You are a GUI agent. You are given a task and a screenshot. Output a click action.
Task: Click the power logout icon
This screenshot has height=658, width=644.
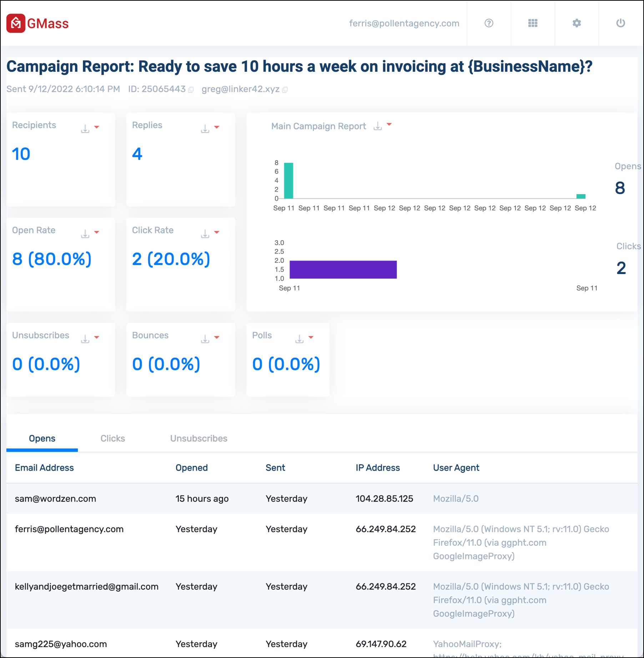620,23
